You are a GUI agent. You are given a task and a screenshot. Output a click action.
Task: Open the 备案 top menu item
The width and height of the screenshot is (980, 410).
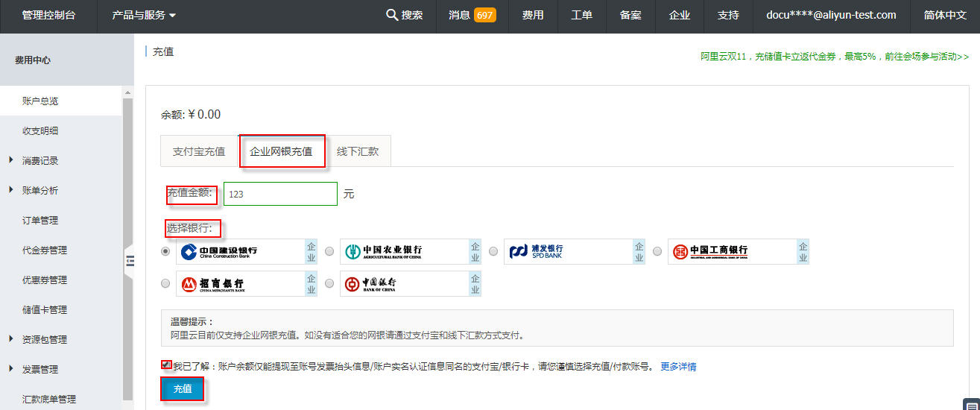(x=630, y=15)
